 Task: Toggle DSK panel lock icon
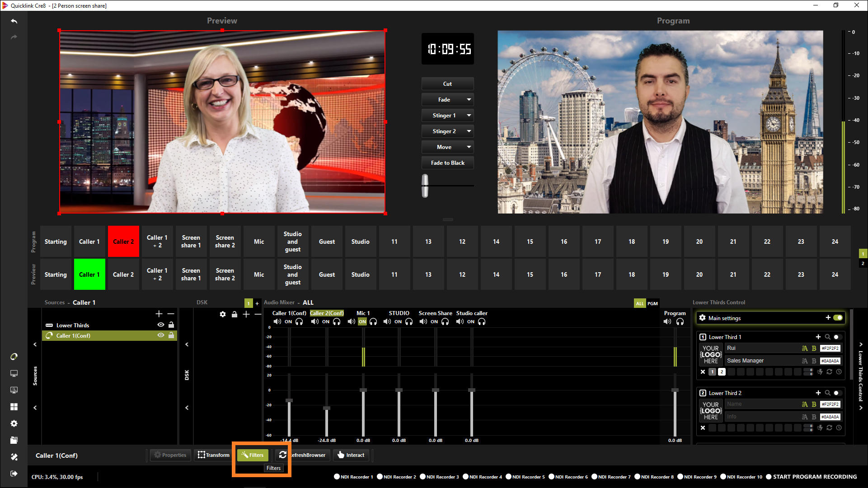coord(235,314)
